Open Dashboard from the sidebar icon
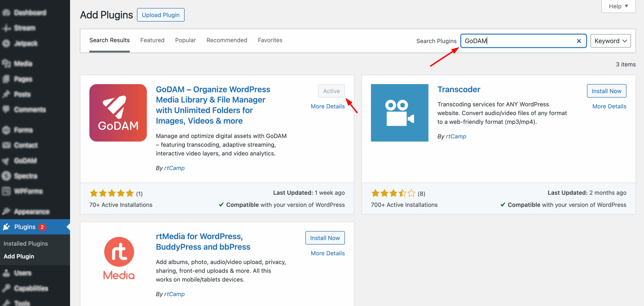644x306 pixels. click(6, 13)
